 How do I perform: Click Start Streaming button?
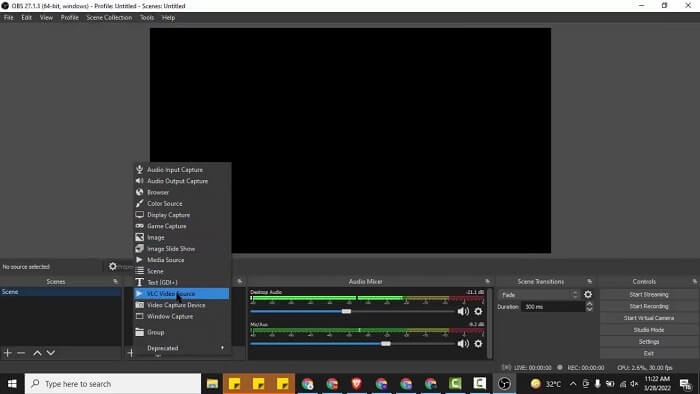(x=649, y=294)
